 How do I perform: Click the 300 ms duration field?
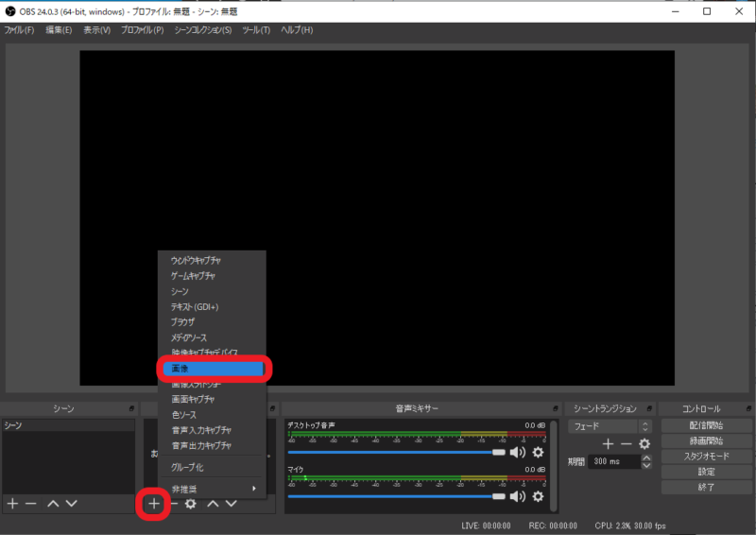point(615,461)
